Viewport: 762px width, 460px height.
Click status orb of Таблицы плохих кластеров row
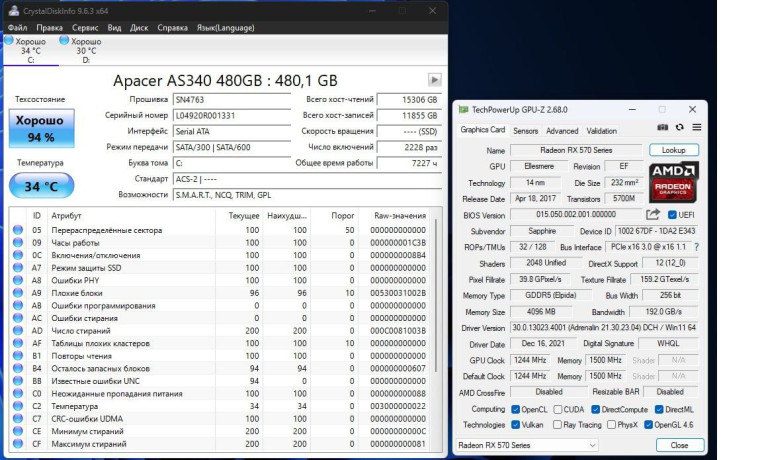point(18,343)
